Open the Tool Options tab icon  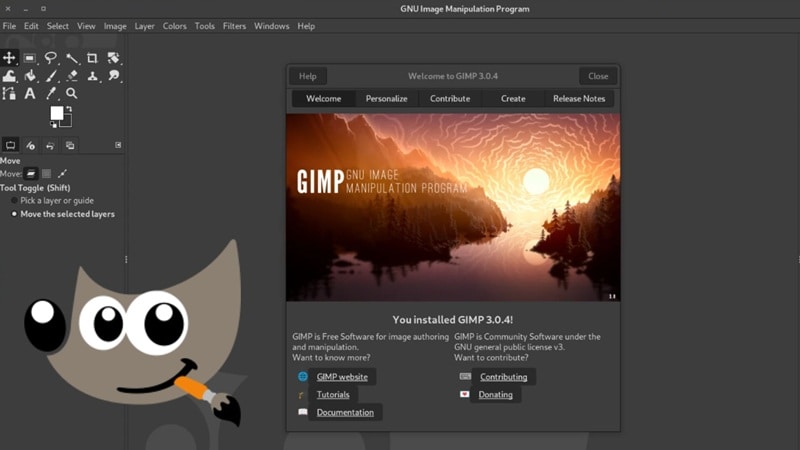pos(10,145)
